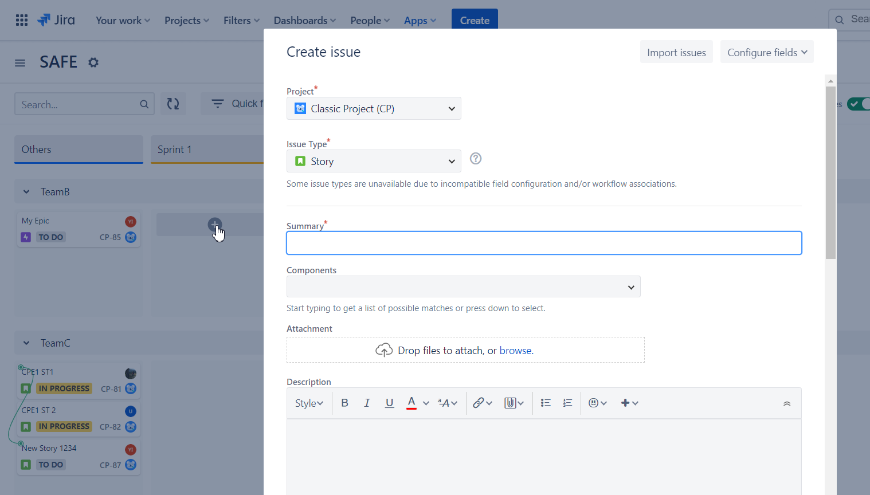
Task: Click the refresh board icon
Action: (x=173, y=104)
